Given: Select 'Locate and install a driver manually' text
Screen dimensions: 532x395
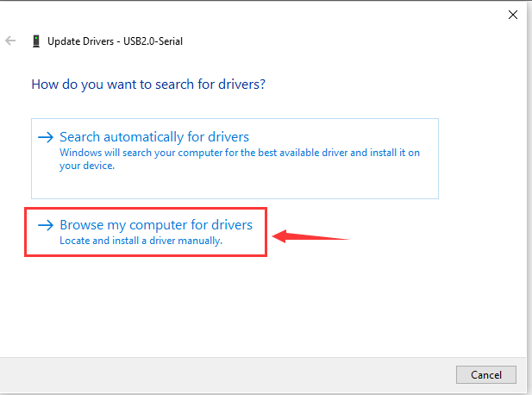Looking at the screenshot, I should tap(141, 241).
